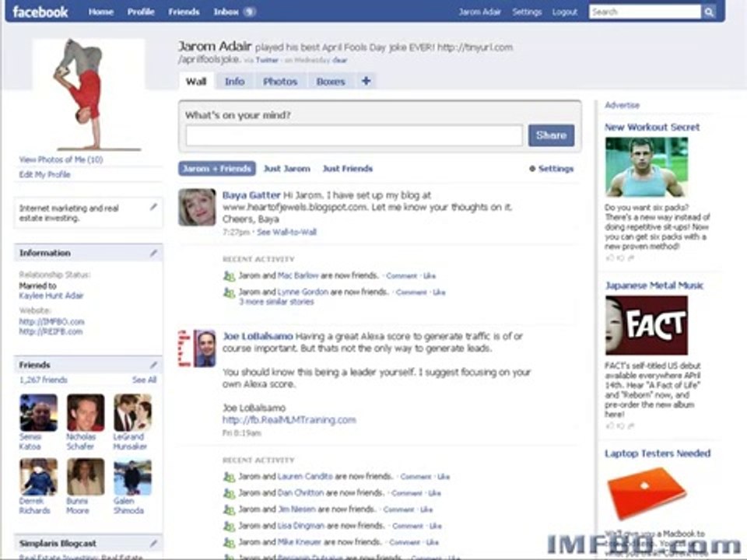Click the Advertise link

pyautogui.click(x=622, y=105)
